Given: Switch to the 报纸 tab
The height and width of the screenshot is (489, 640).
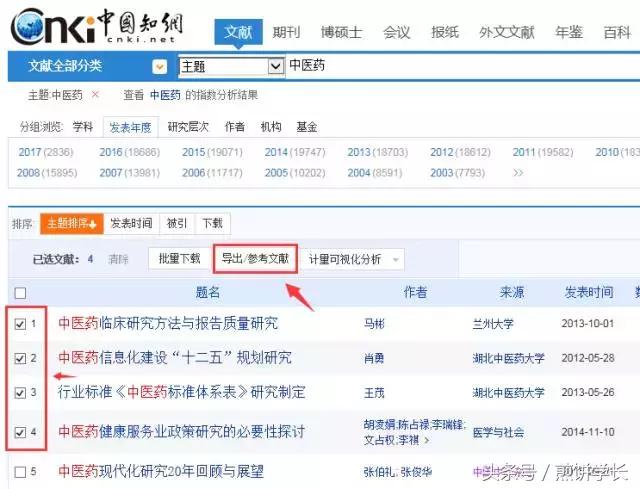Looking at the screenshot, I should point(445,32).
